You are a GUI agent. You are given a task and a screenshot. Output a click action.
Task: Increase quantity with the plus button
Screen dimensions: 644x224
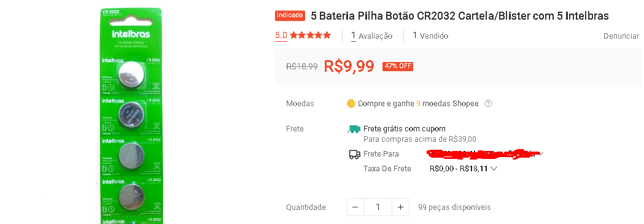(x=400, y=207)
